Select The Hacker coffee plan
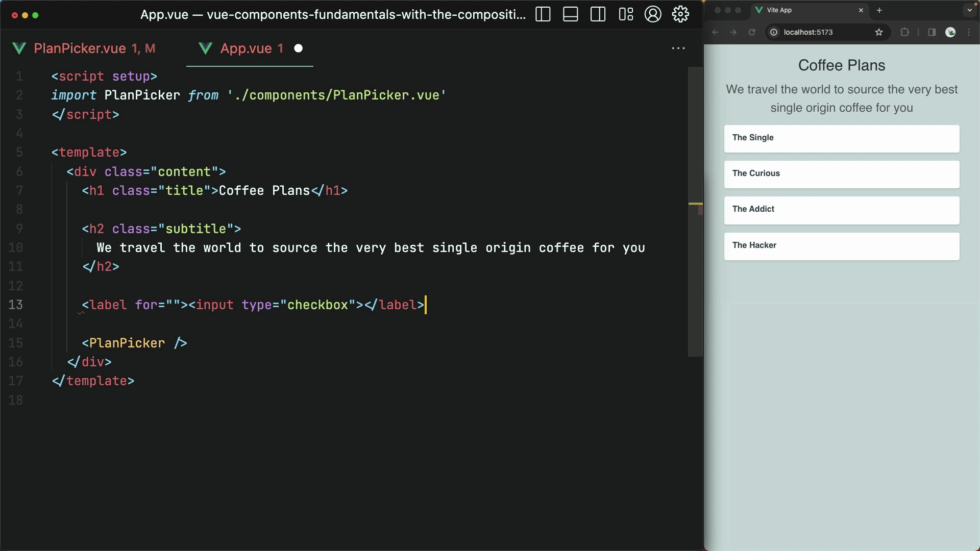Screen dimensions: 980x551 pyautogui.click(x=842, y=246)
